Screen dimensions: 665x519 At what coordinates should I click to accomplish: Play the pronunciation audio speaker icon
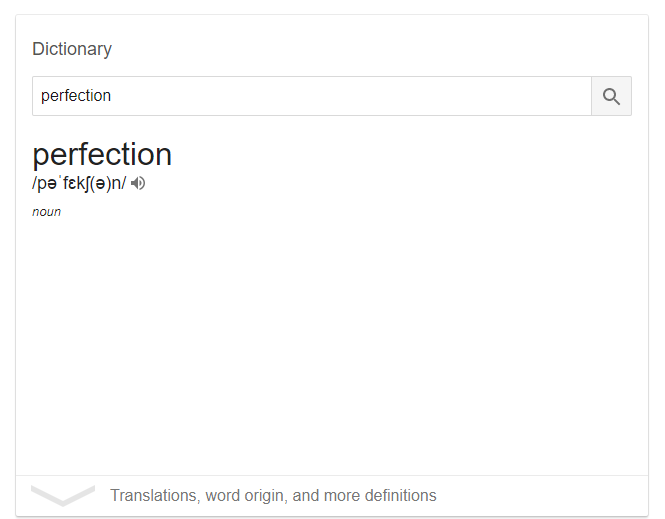(138, 183)
